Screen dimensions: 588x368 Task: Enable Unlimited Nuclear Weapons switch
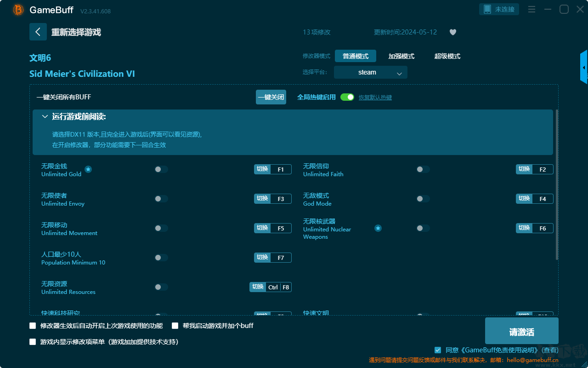tap(423, 228)
